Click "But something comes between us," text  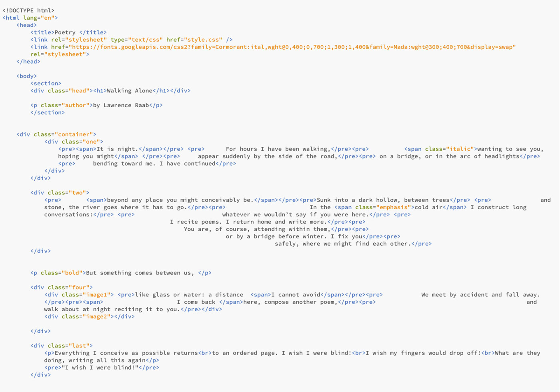[140, 273]
